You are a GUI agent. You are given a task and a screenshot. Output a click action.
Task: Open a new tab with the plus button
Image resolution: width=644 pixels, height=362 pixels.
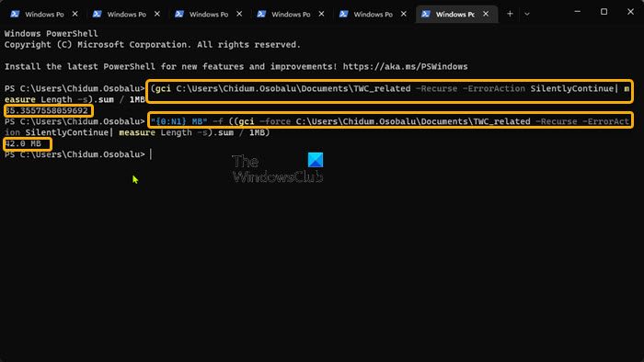tap(510, 14)
